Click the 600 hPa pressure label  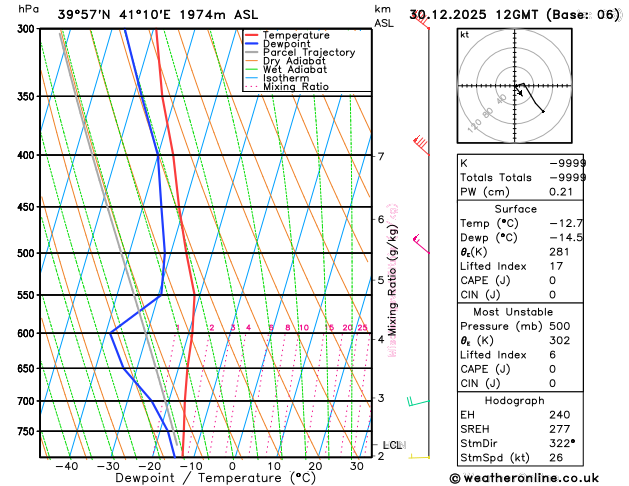[x=28, y=334]
